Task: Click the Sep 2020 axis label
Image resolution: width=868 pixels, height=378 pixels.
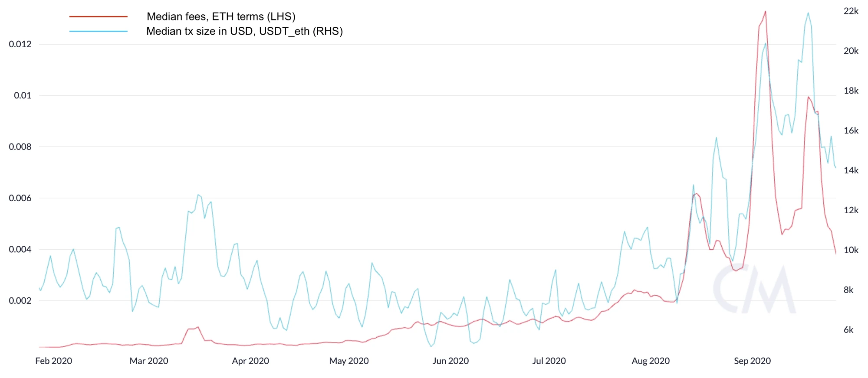Action: 752,361
